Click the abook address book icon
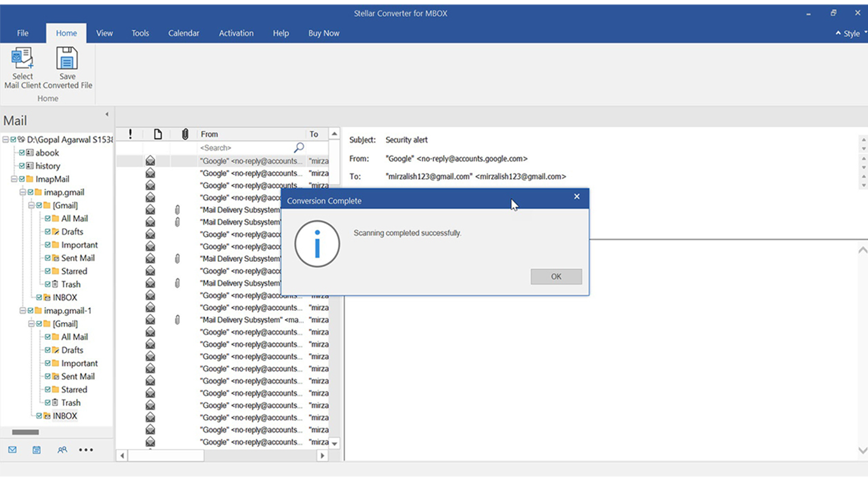This screenshot has height=488, width=868. pos(30,152)
